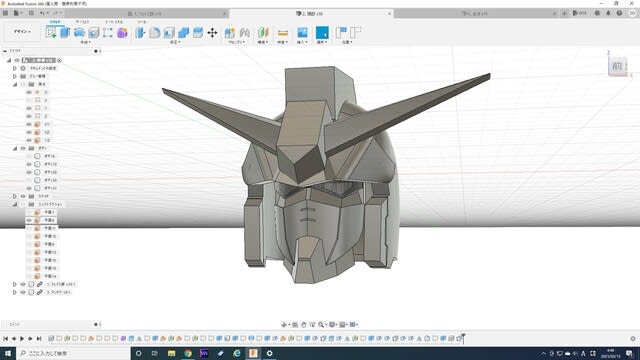Select the Combine bodies tool

pyautogui.click(x=184, y=33)
